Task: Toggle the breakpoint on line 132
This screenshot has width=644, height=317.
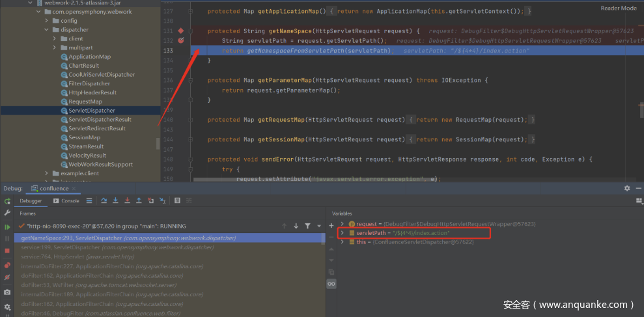Action: [181, 41]
